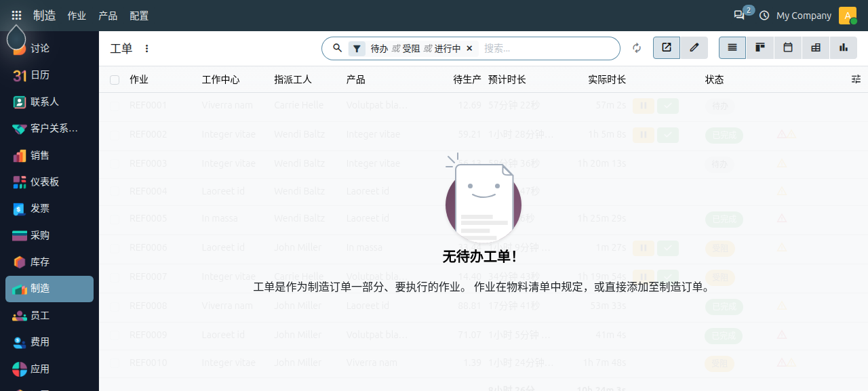
Task: Open 日历 from the sidebar
Action: pyautogui.click(x=50, y=75)
